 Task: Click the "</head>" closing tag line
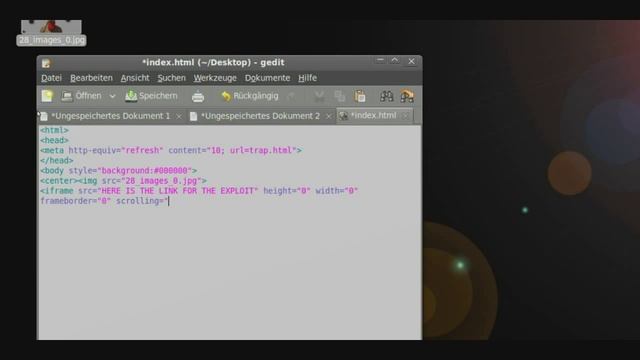57,160
